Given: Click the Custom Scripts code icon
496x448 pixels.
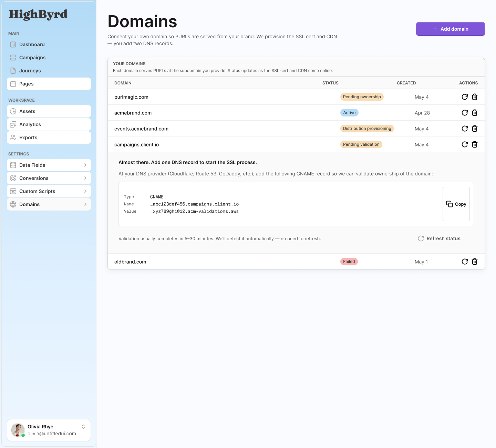Looking at the screenshot, I should [x=13, y=191].
